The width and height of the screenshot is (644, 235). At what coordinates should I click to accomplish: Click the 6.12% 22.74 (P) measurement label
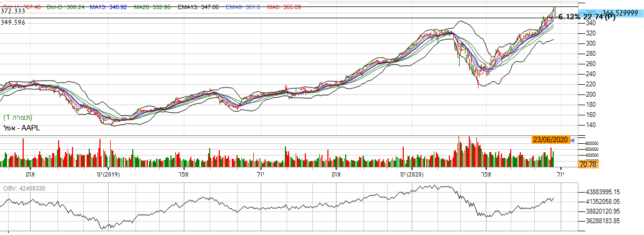pyautogui.click(x=586, y=17)
